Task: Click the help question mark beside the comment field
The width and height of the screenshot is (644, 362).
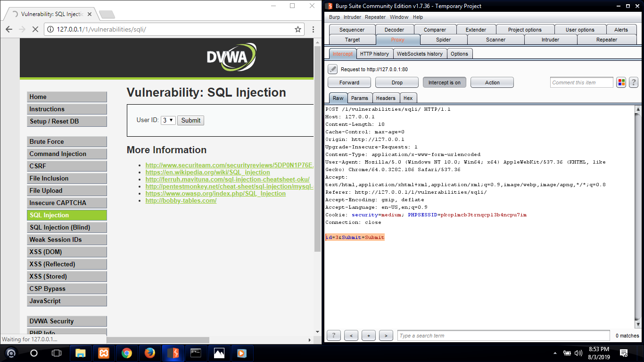Action: click(x=633, y=82)
